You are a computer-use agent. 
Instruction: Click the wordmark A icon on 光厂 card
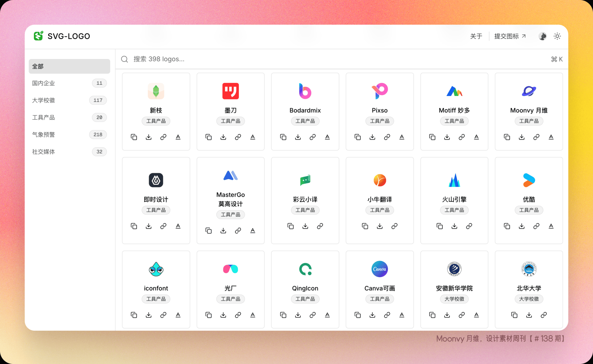[253, 315]
